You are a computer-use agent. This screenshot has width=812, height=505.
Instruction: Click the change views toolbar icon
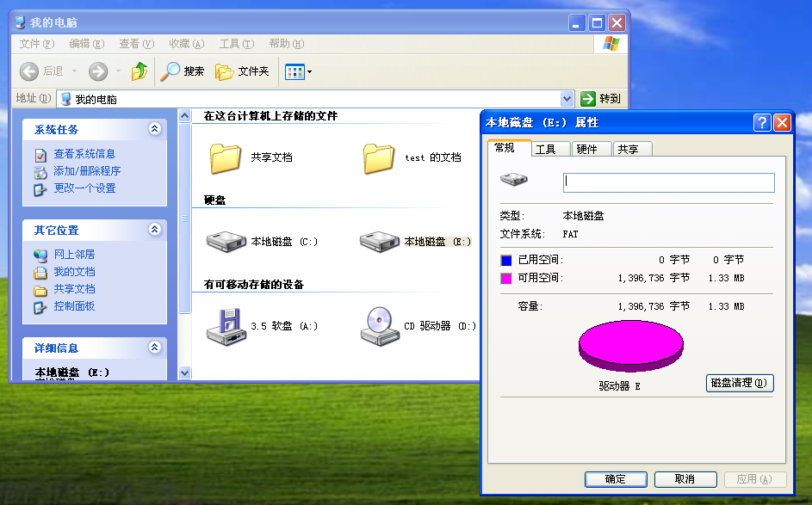[294, 71]
